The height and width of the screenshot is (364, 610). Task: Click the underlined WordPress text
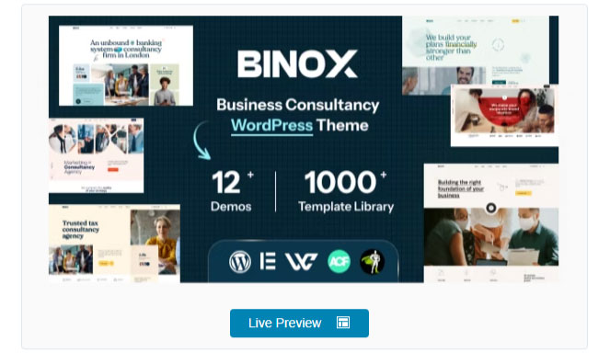pyautogui.click(x=271, y=126)
